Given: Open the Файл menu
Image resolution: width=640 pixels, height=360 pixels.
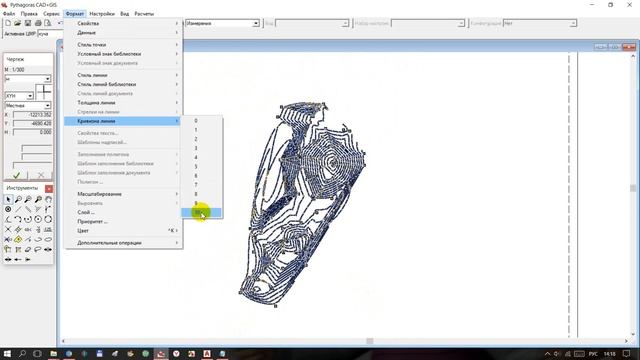Looking at the screenshot, I should (x=9, y=13).
